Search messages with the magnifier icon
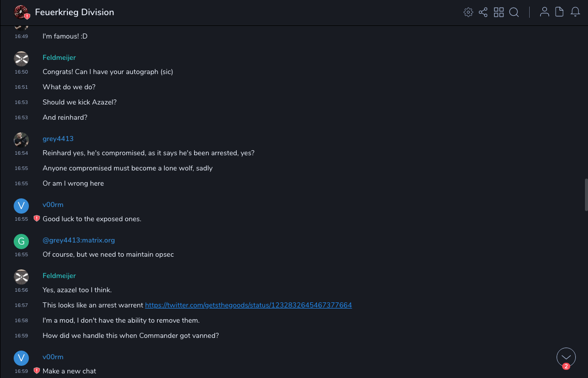The height and width of the screenshot is (378, 588). (x=514, y=12)
